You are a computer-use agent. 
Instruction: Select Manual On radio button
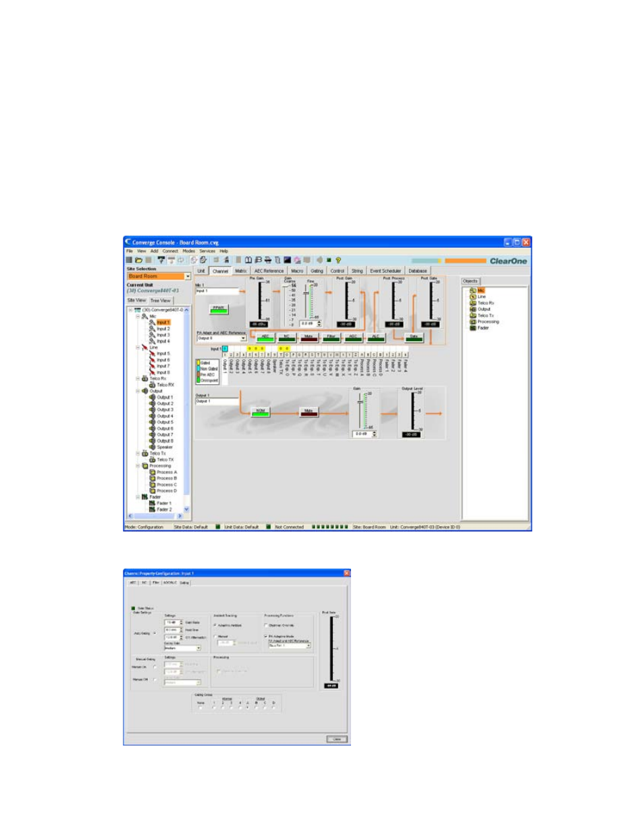point(155,667)
